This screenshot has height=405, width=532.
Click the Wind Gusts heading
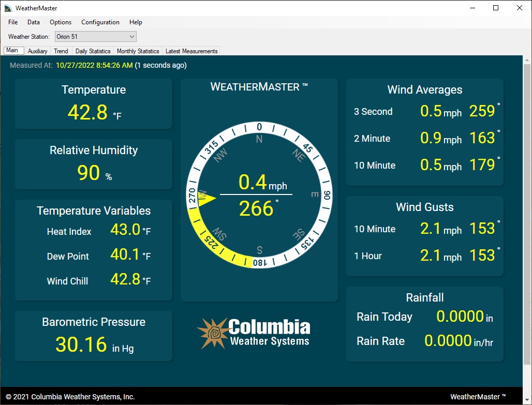coord(425,207)
